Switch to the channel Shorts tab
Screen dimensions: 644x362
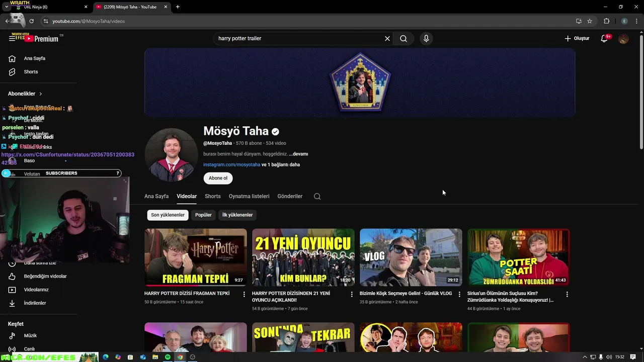point(213,196)
